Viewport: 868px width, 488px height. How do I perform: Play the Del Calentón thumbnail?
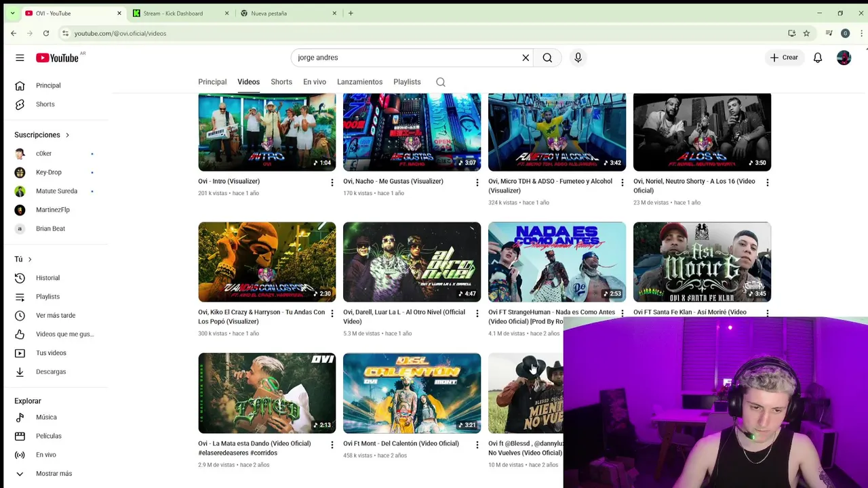coord(412,393)
